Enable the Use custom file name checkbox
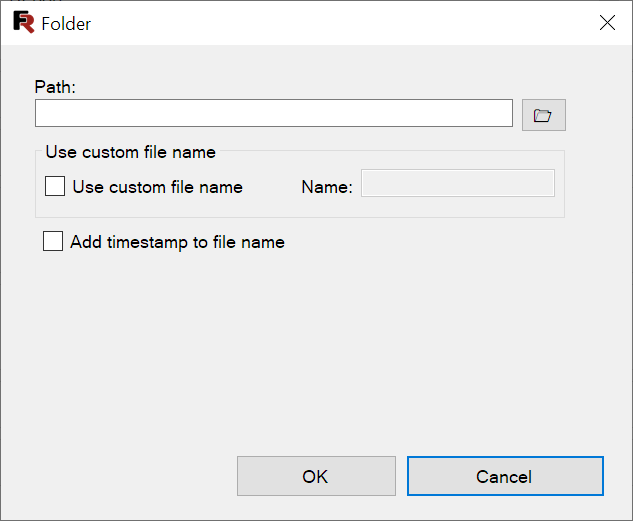The image size is (633, 521). tap(54, 186)
